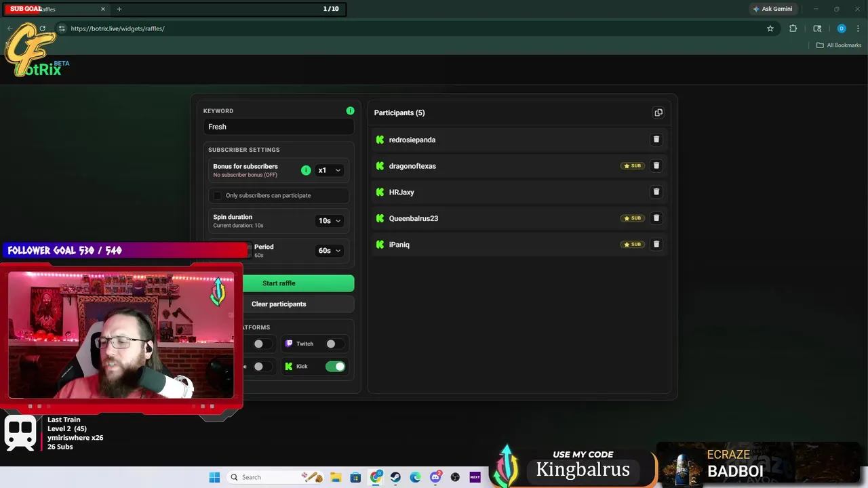Open period 60s dropdown
This screenshot has height=488, width=868.
[329, 250]
